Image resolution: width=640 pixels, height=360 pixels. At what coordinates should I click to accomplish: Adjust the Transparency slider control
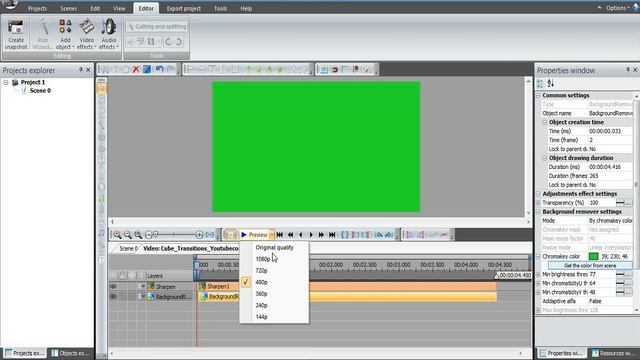(x=620, y=203)
